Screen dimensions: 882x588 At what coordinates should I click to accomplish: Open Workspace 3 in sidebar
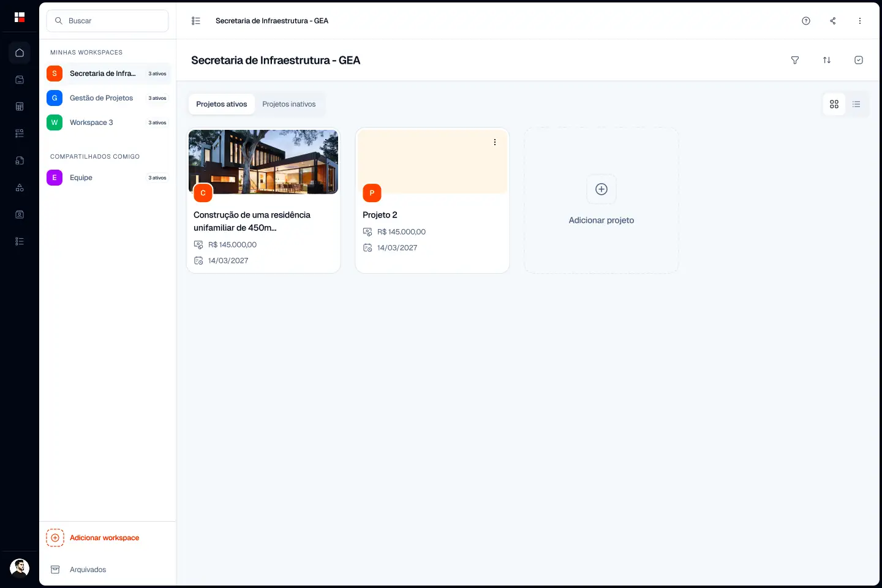pos(108,123)
